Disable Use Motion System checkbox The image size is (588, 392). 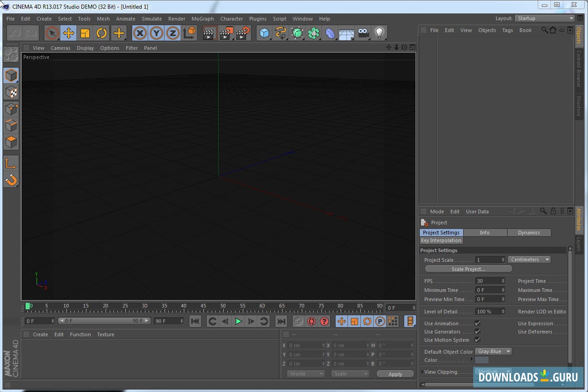point(477,340)
